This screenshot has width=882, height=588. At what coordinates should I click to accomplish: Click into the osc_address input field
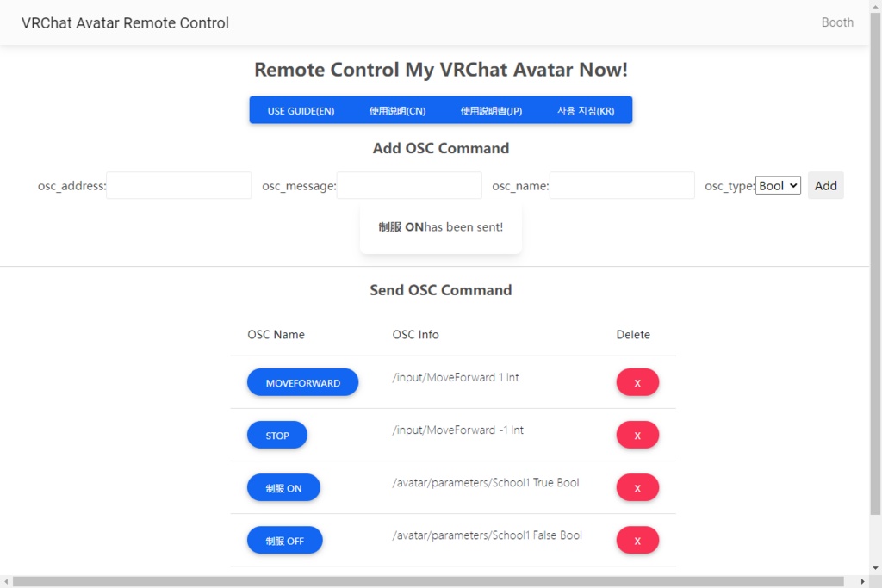[178, 185]
